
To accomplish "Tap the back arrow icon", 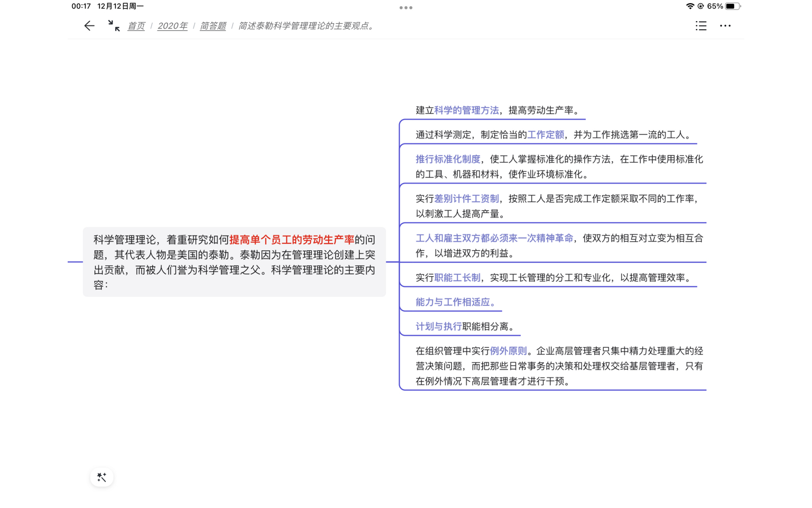I will tap(89, 25).
